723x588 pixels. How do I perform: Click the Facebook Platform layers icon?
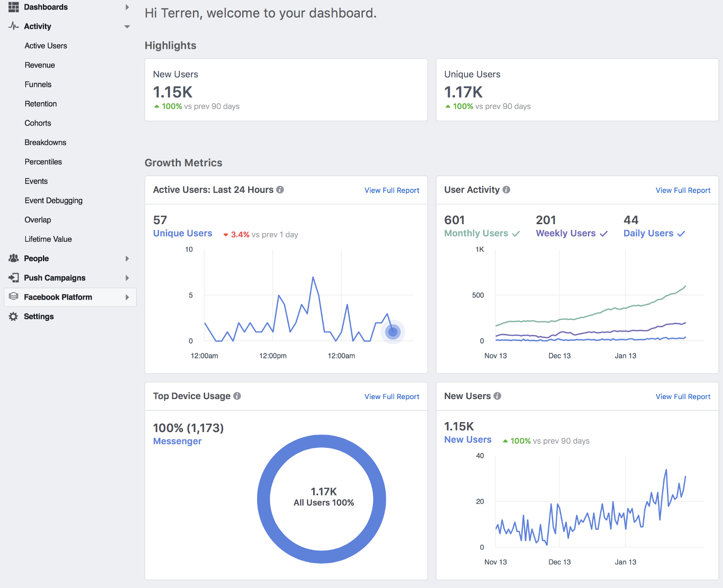coord(14,296)
